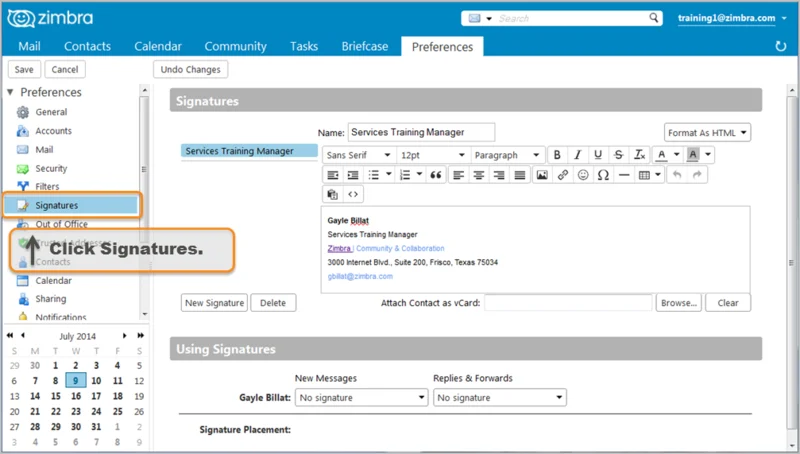Delete the selected signature
The image size is (800, 454).
point(273,302)
